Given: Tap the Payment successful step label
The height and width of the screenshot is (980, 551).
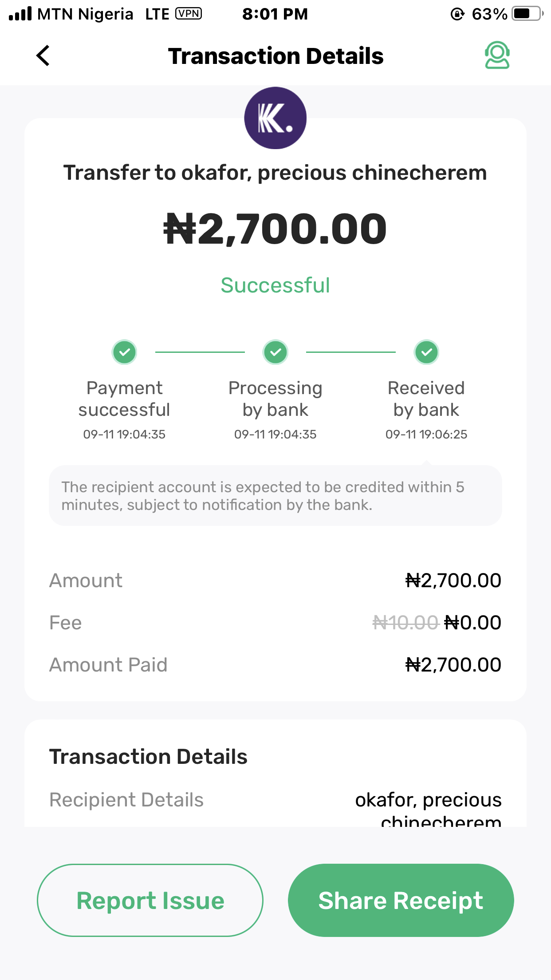Looking at the screenshot, I should coord(124,399).
